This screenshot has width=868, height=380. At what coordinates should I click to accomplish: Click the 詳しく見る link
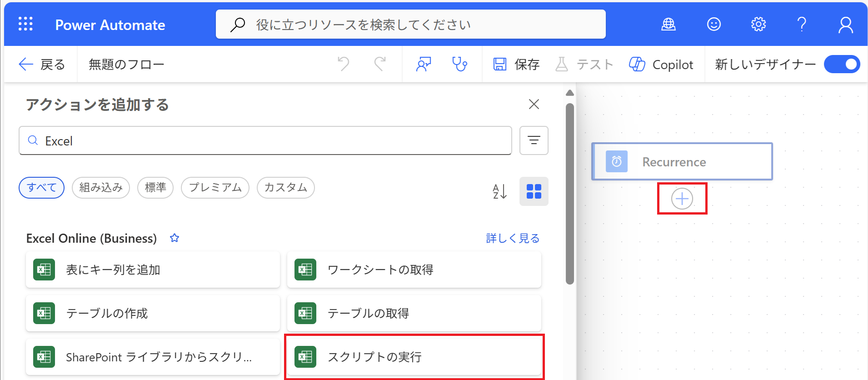513,238
